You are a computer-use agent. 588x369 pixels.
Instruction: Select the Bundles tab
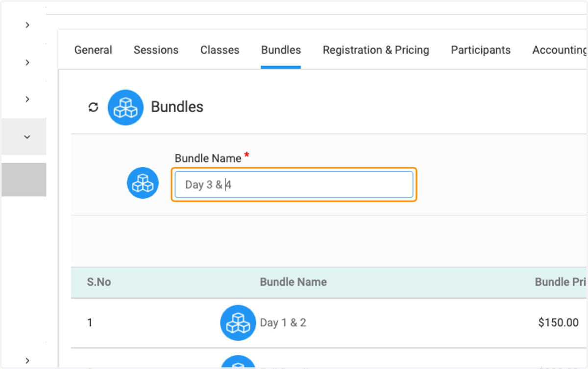coord(281,50)
